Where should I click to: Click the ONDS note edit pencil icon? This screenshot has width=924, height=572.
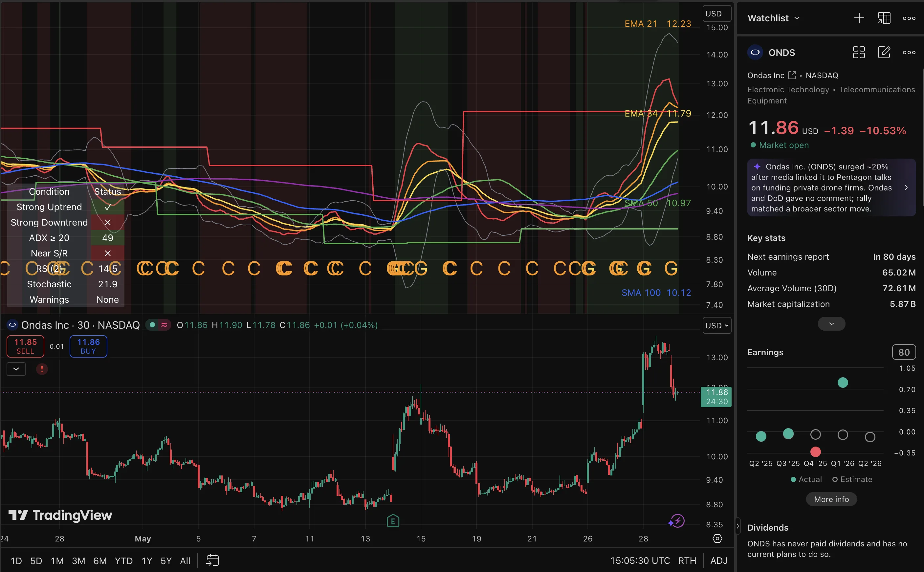click(x=884, y=52)
